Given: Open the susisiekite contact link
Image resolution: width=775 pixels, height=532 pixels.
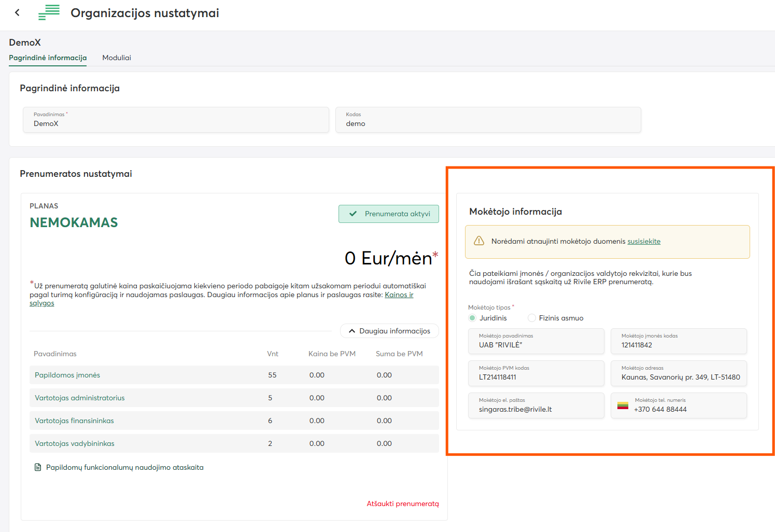Looking at the screenshot, I should [644, 241].
